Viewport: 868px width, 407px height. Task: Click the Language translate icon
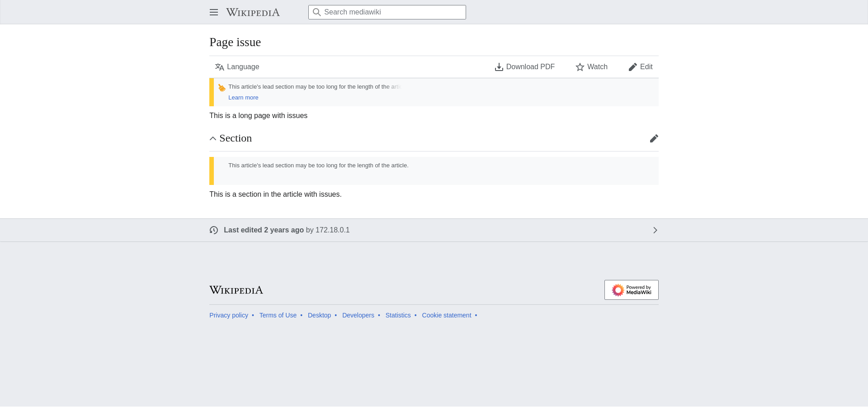(220, 67)
